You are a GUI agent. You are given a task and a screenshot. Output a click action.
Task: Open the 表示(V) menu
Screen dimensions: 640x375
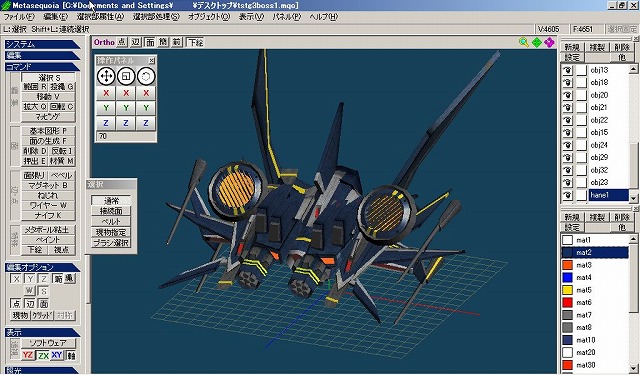tap(251, 17)
